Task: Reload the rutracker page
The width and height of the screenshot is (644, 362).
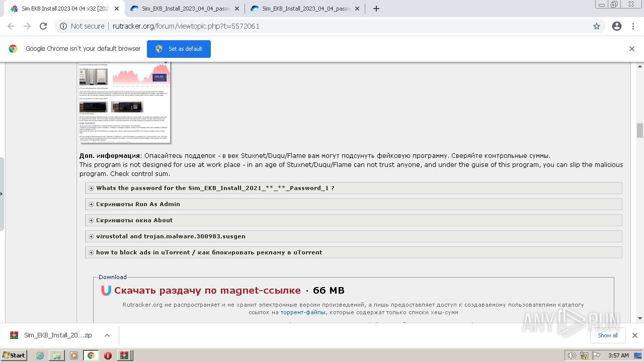Action: pyautogui.click(x=43, y=26)
